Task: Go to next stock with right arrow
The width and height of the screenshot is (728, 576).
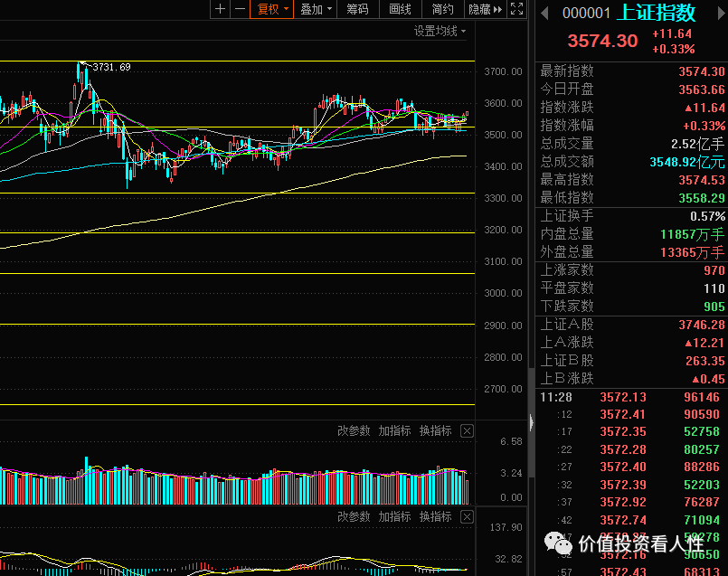Action: [x=721, y=13]
